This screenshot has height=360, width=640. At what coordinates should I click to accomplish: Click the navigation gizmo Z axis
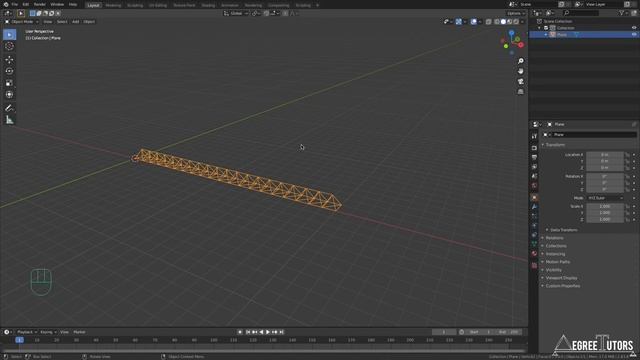click(x=511, y=33)
